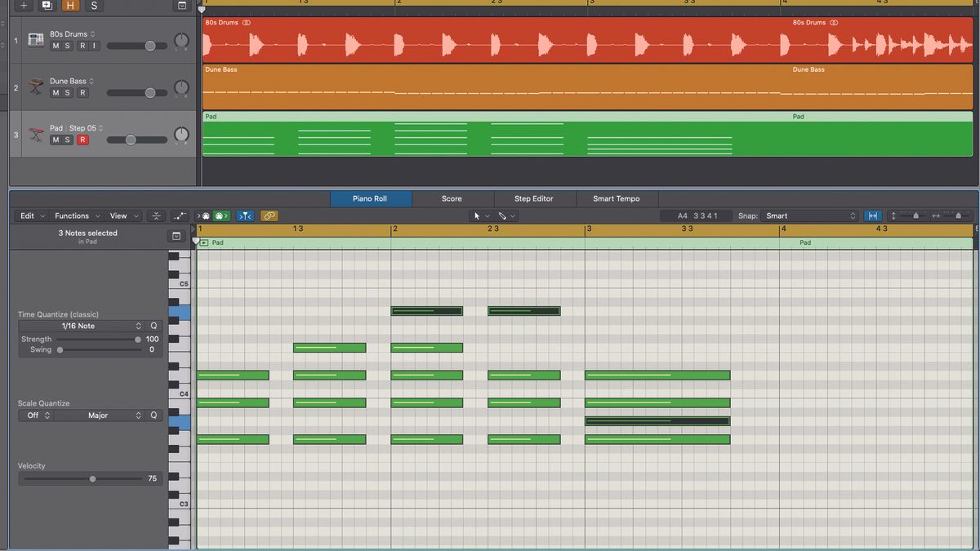This screenshot has width=980, height=551.
Task: Click the global Solo S icon
Action: click(94, 6)
